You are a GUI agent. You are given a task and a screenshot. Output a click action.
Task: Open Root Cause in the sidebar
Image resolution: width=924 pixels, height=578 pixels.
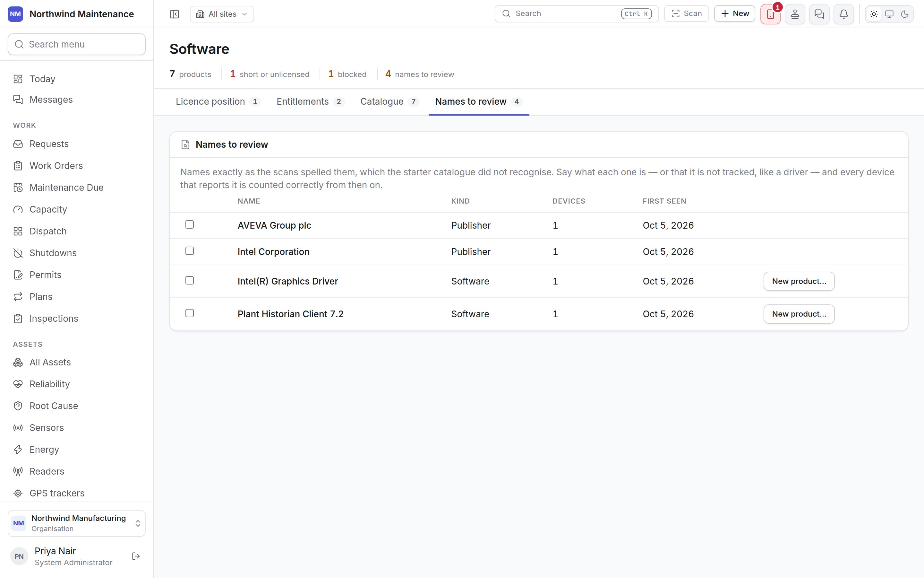click(x=76, y=406)
